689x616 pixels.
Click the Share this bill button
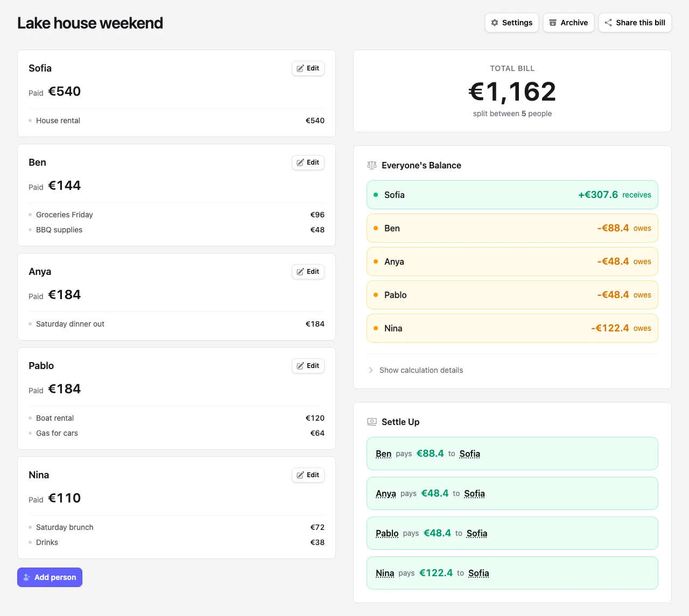pyautogui.click(x=635, y=23)
